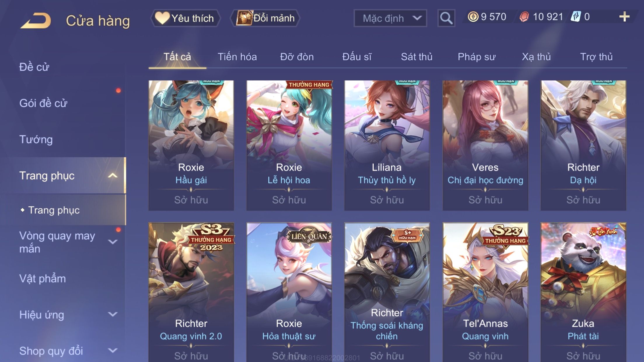This screenshot has width=644, height=362.
Task: Select the Veres Chị đại học đường skin card
Action: pos(485,145)
